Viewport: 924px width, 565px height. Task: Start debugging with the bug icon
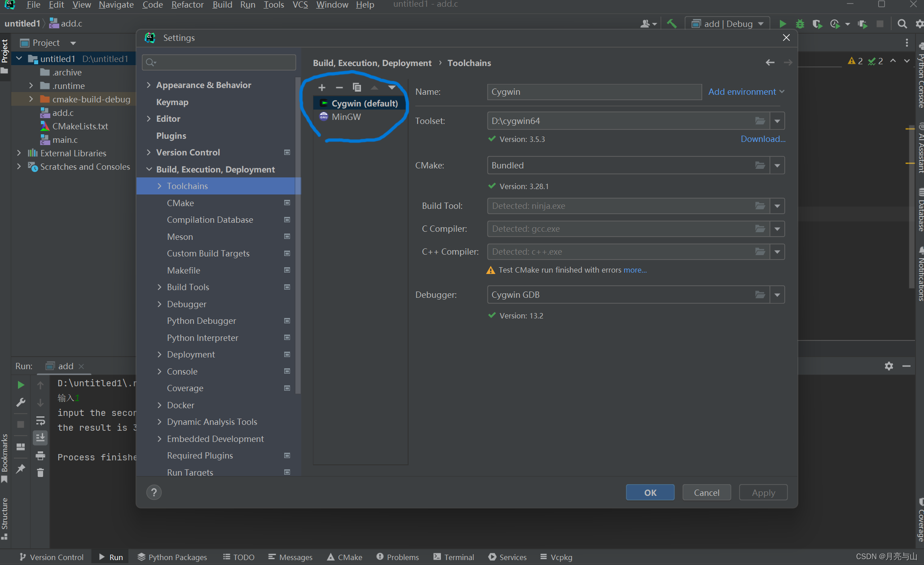point(800,24)
